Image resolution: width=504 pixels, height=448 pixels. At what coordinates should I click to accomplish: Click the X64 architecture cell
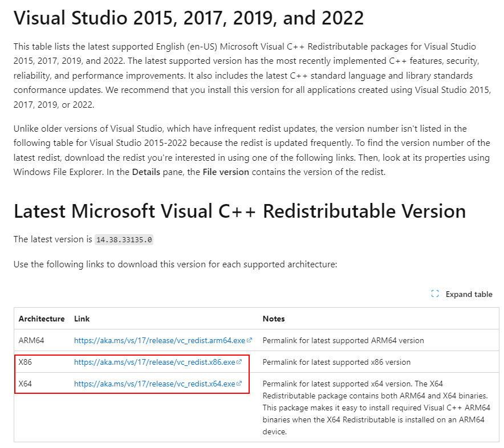pos(25,384)
